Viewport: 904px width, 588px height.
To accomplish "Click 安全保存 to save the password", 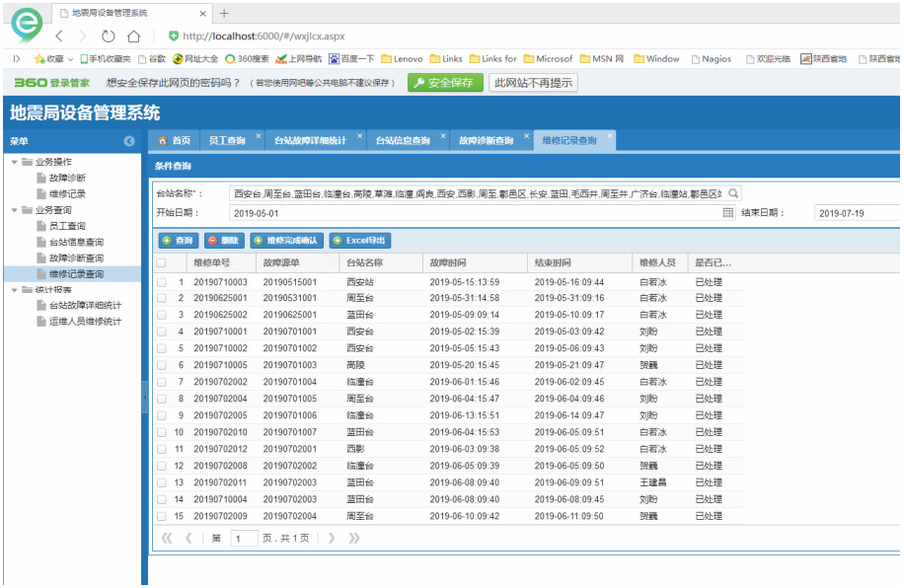I will coord(445,83).
